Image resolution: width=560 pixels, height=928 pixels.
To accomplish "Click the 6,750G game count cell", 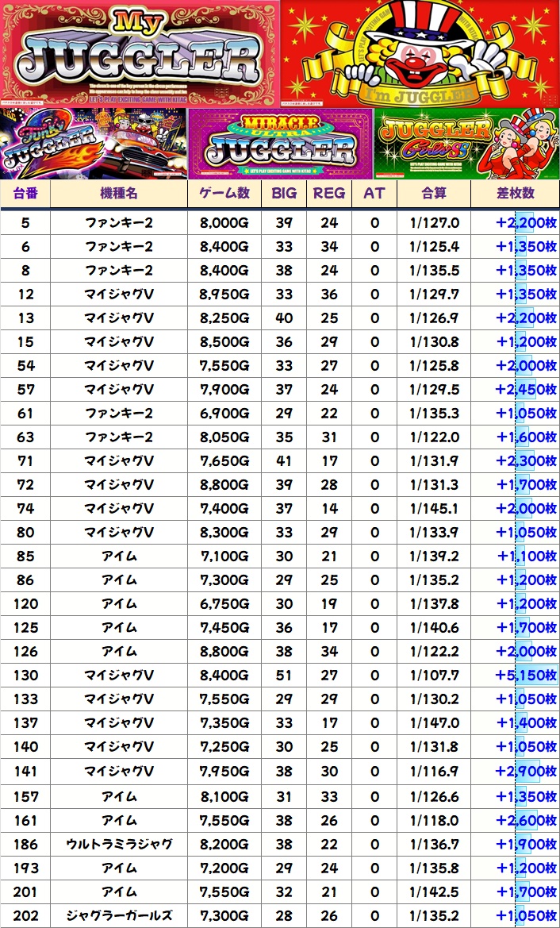I will (224, 603).
